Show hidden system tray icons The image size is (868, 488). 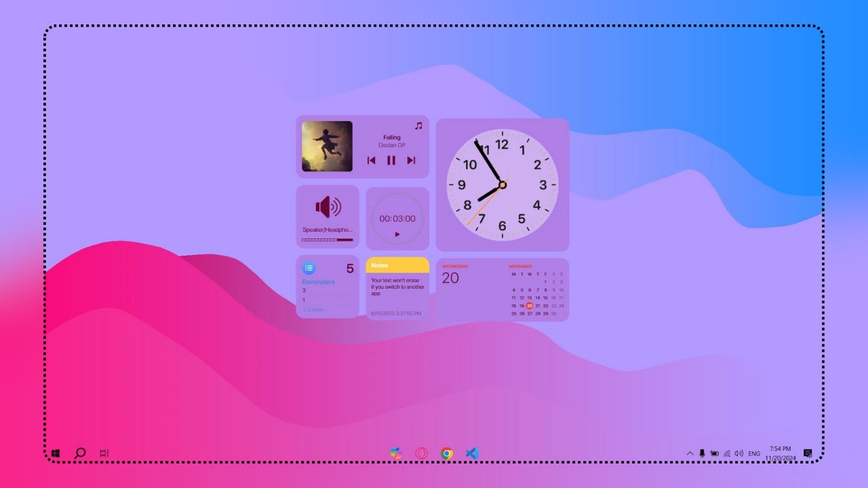tap(690, 453)
